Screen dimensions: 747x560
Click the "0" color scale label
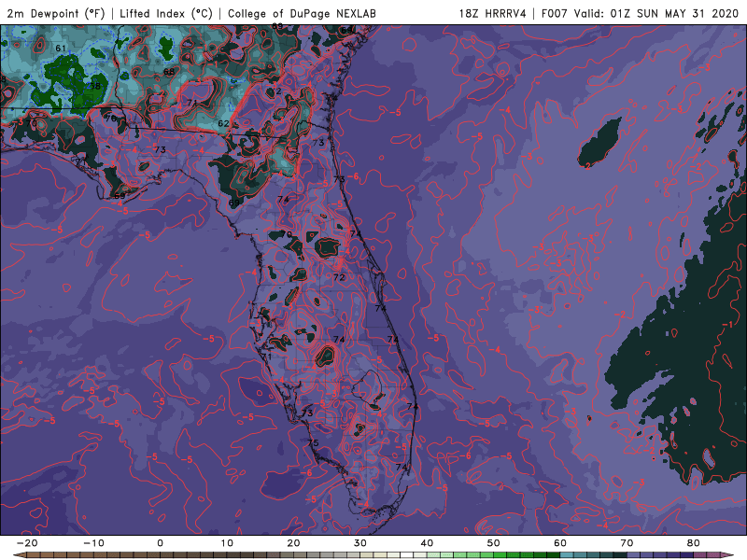coord(160,543)
